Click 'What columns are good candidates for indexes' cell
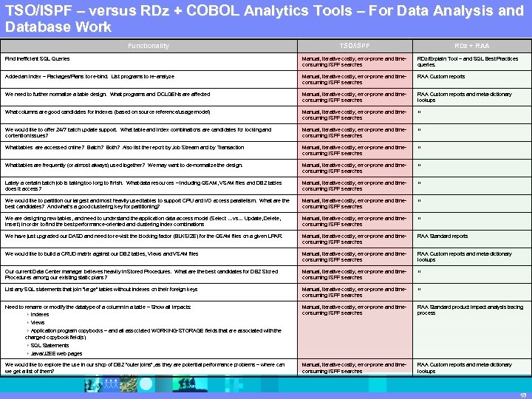This screenshot has height=399, width=532. [x=149, y=115]
